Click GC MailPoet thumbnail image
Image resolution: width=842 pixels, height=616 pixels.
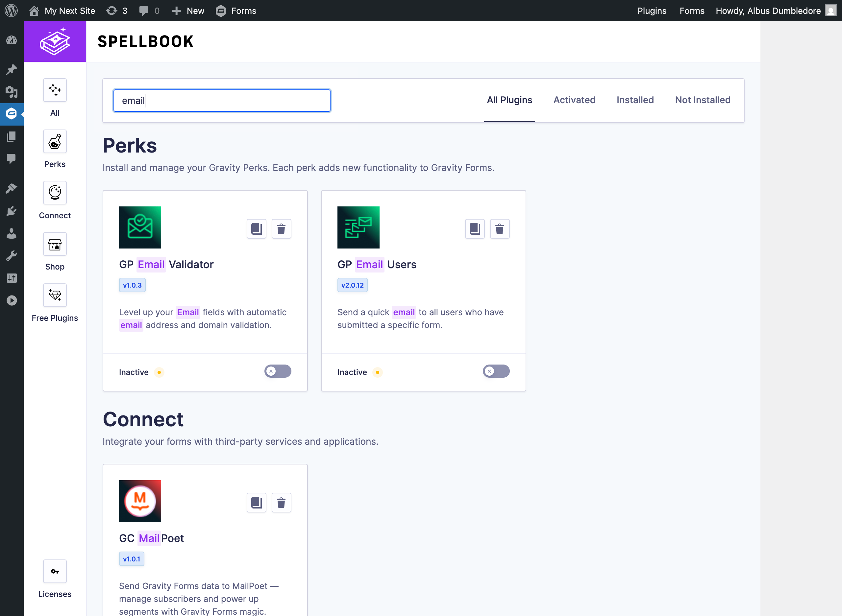click(x=140, y=501)
